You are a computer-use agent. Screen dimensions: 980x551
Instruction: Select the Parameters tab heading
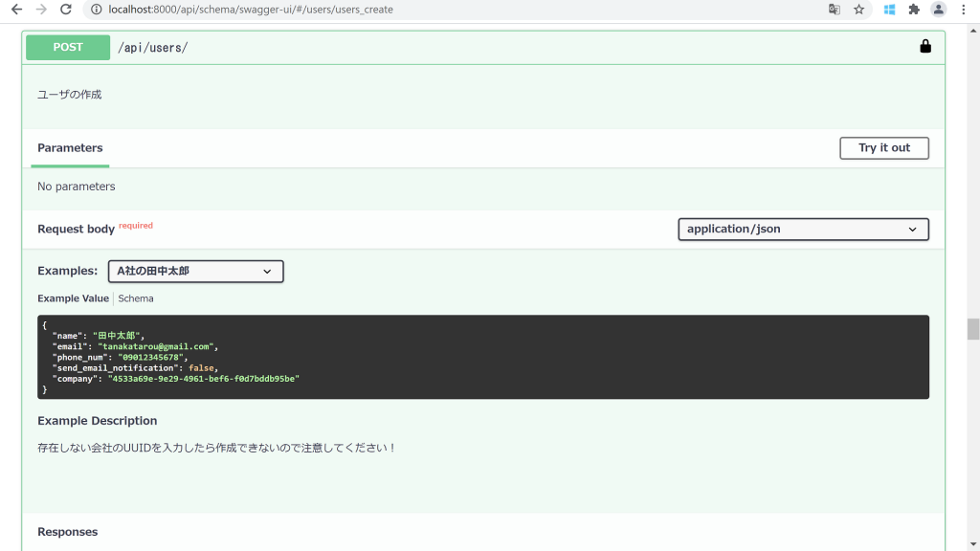pyautogui.click(x=70, y=148)
